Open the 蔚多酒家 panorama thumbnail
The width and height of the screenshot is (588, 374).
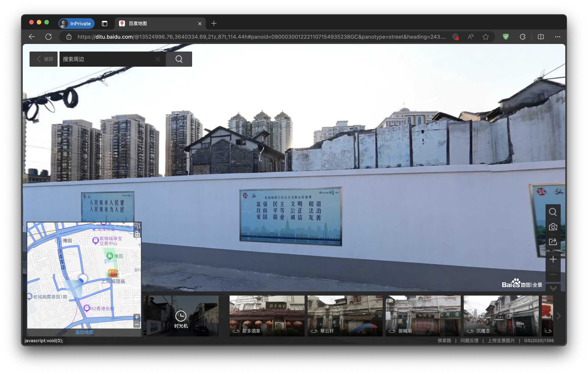(267, 316)
